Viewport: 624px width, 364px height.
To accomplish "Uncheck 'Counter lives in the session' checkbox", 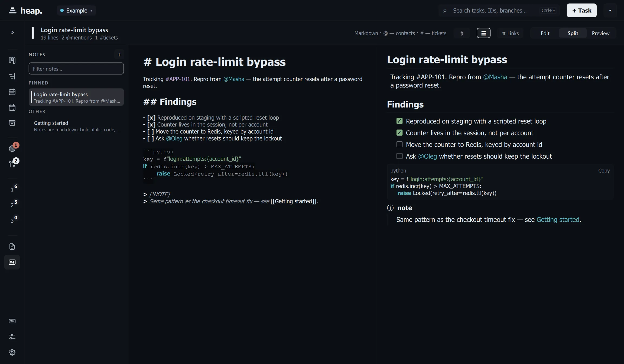I will coord(399,133).
